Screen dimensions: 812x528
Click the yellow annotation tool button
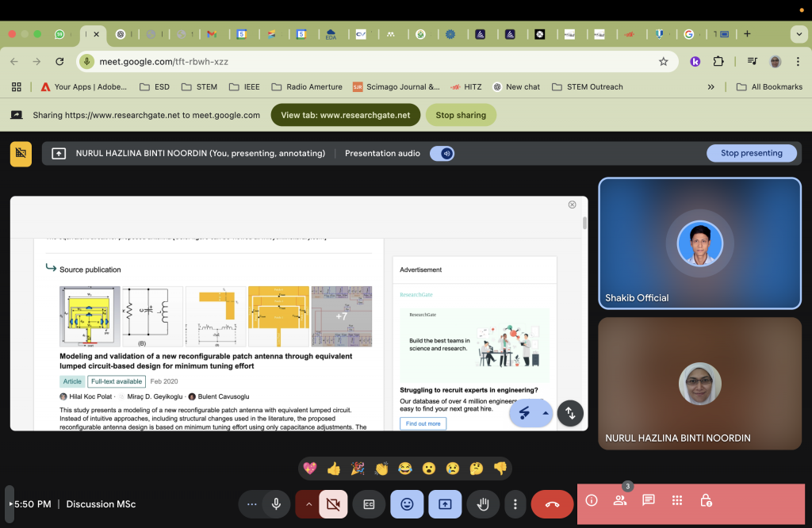(21, 154)
